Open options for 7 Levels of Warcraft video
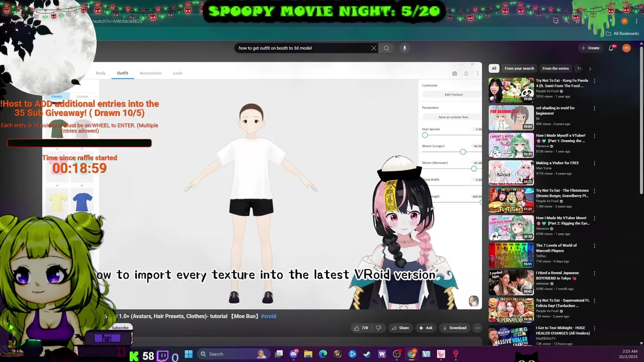Image resolution: width=644 pixels, height=362 pixels. (x=594, y=246)
